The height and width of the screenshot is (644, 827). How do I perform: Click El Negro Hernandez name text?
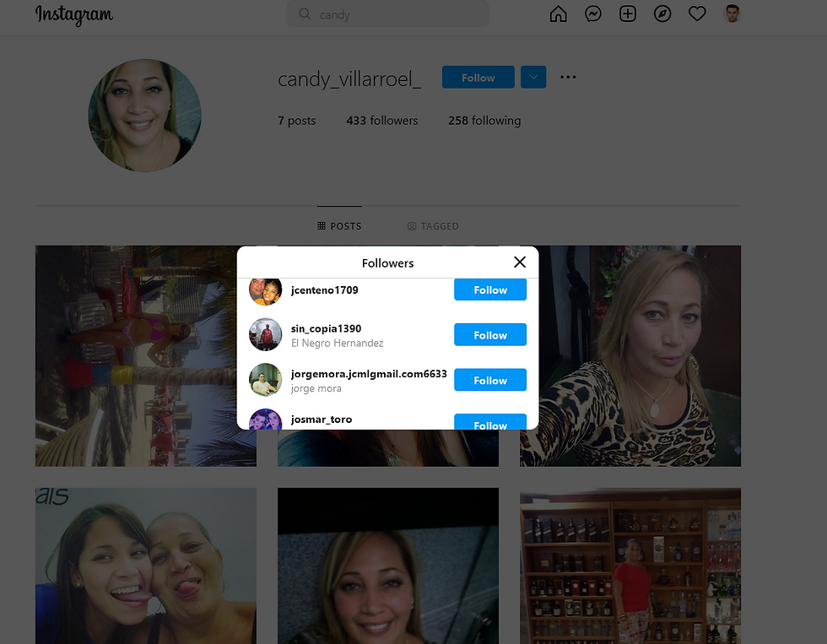click(337, 344)
